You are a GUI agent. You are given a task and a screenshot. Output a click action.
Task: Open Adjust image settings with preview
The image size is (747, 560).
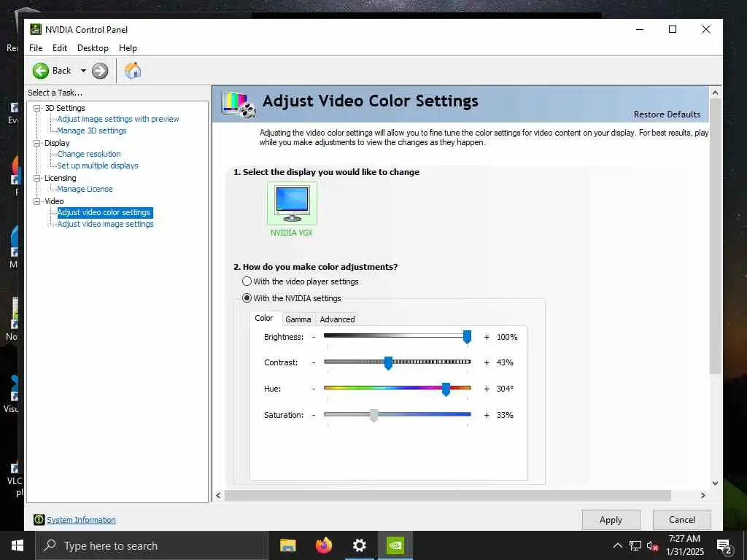click(118, 119)
